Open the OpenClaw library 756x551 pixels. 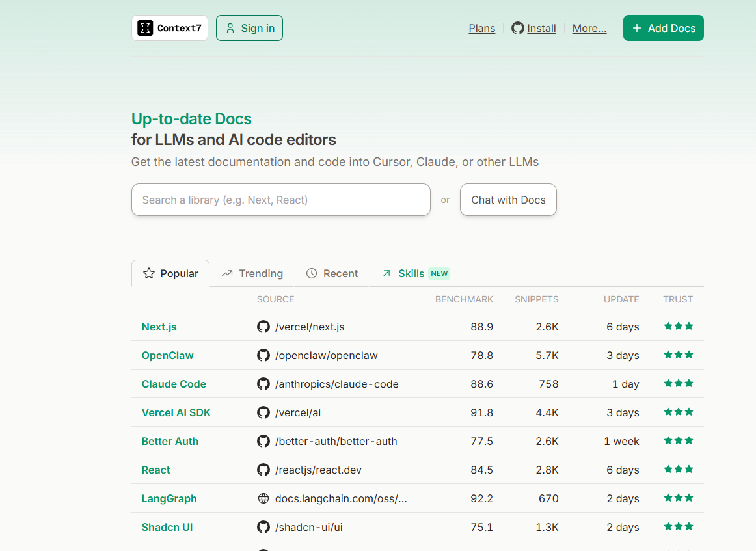[x=167, y=355]
